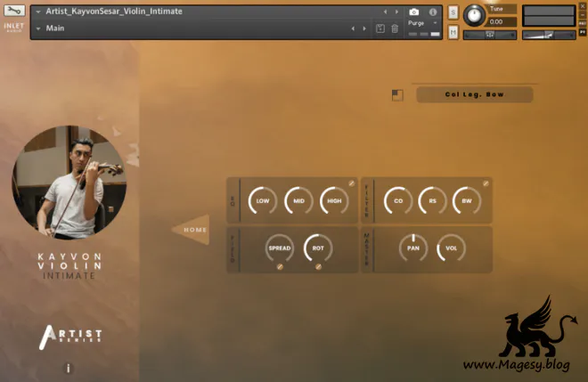Minimize the instrument header view
This screenshot has width=588, height=382.
[583, 15]
